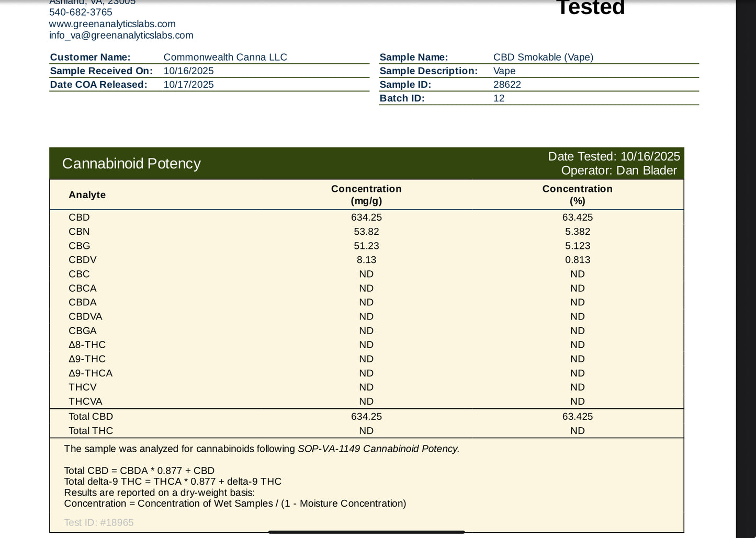Click the Total THC row label
The width and height of the screenshot is (756, 538).
tap(91, 431)
